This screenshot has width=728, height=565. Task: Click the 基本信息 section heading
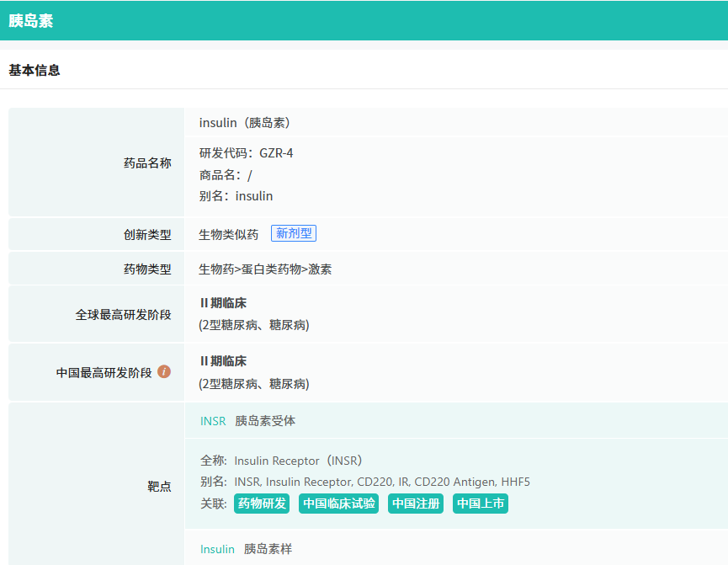35,71
